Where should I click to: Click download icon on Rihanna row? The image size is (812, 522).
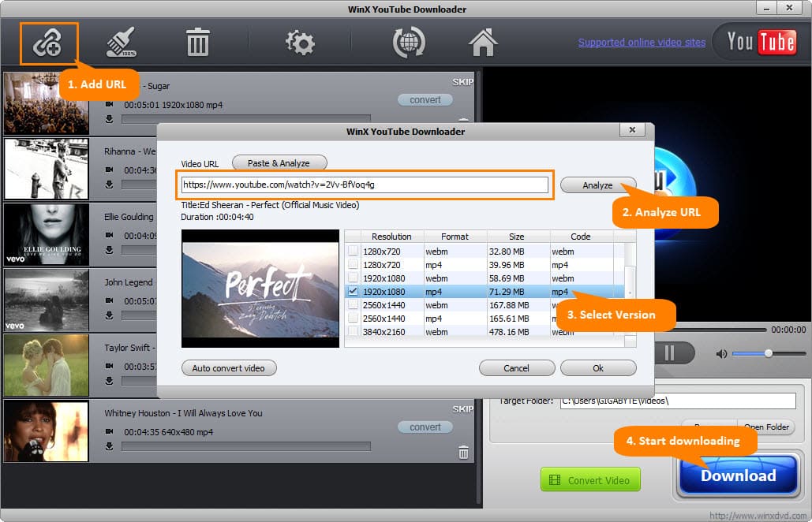tap(109, 185)
